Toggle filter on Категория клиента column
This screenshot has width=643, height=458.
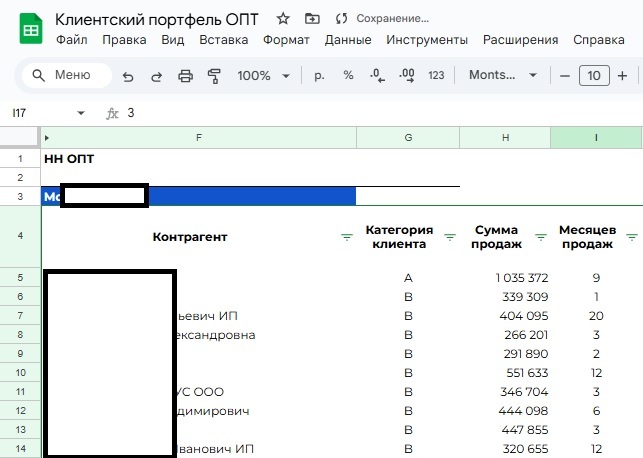(445, 237)
